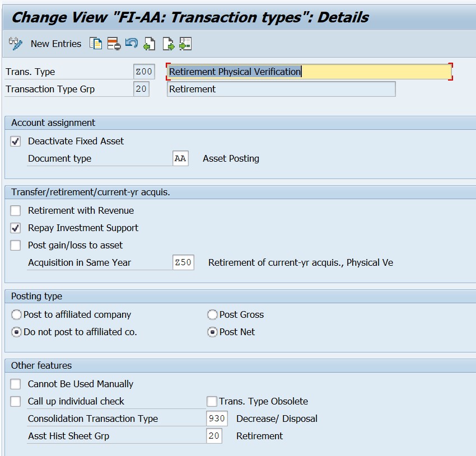The width and height of the screenshot is (476, 456).
Task: Click the Document type field AA
Action: (x=180, y=159)
